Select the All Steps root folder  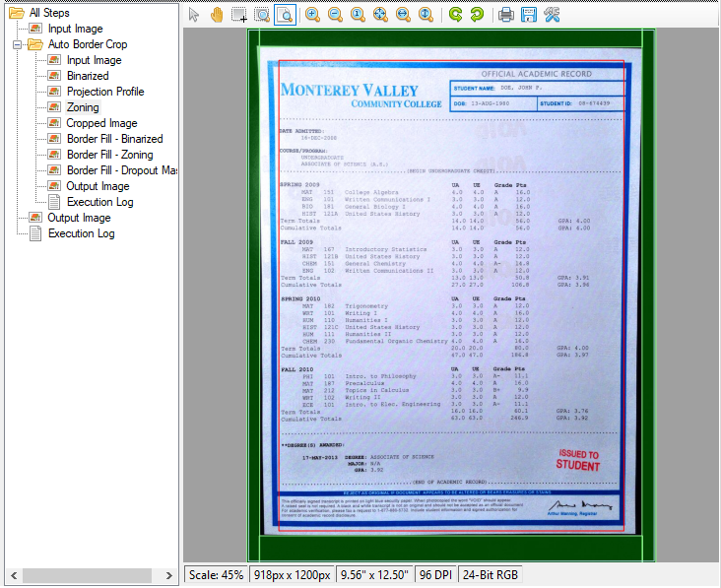(49, 13)
